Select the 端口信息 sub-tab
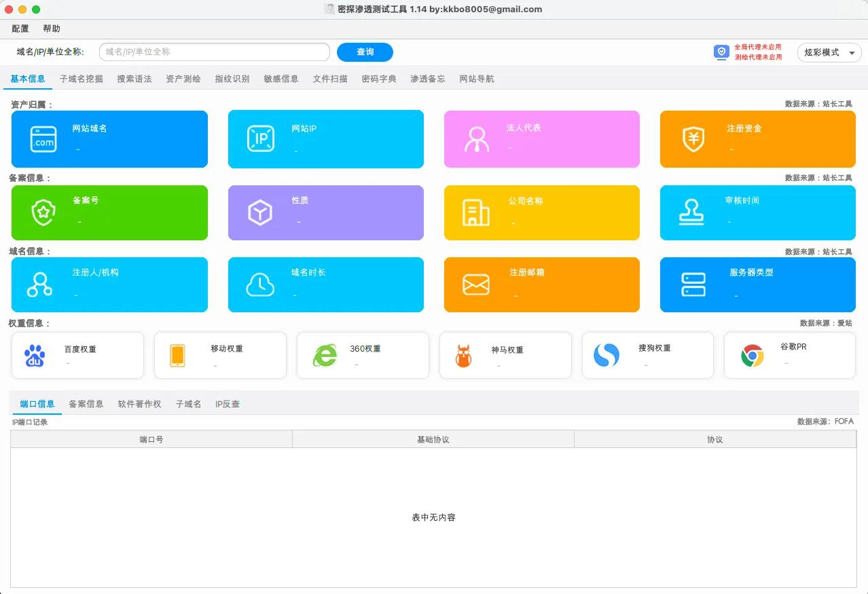 [37, 404]
